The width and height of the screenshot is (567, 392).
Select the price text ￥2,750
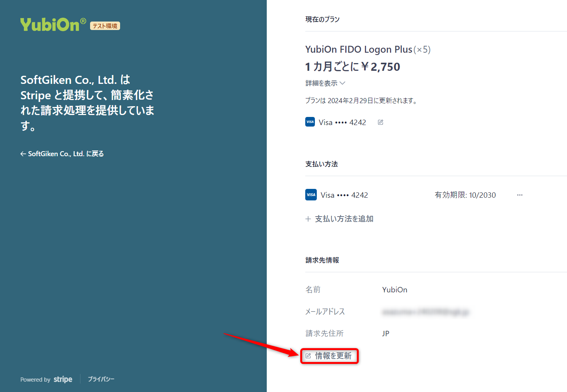point(380,67)
